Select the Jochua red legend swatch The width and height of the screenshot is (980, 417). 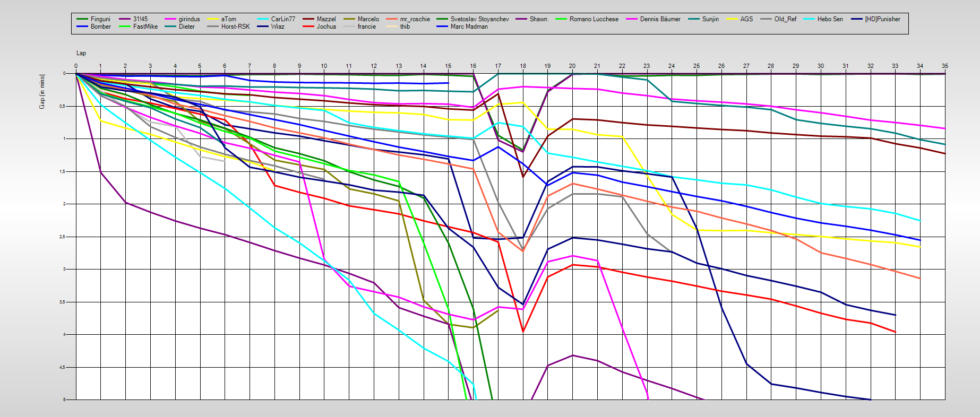point(308,27)
